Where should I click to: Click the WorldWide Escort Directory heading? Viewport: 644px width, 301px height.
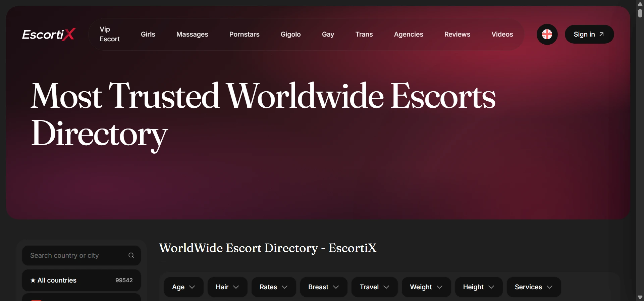click(x=268, y=248)
